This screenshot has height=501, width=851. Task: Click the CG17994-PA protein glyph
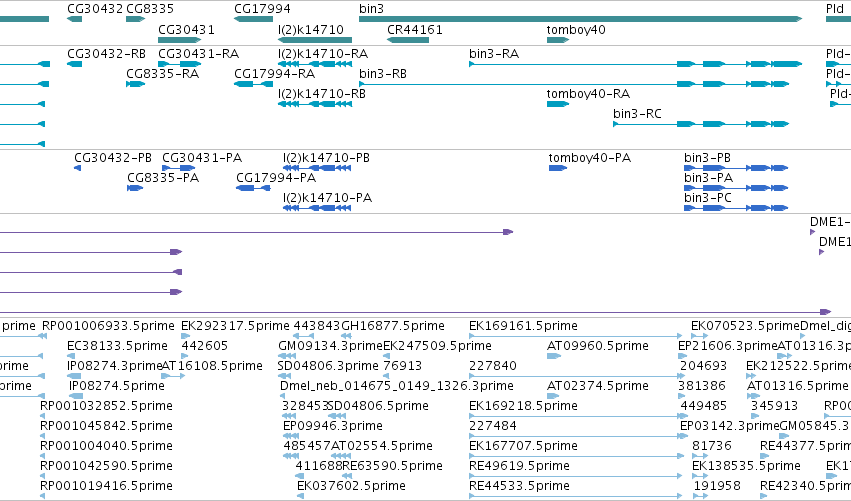(x=253, y=188)
